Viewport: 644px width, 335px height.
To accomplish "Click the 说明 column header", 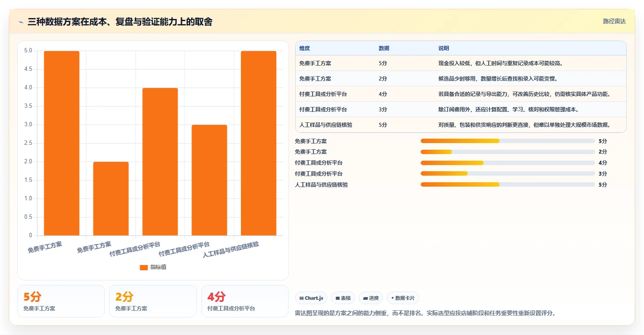I will [x=444, y=48].
